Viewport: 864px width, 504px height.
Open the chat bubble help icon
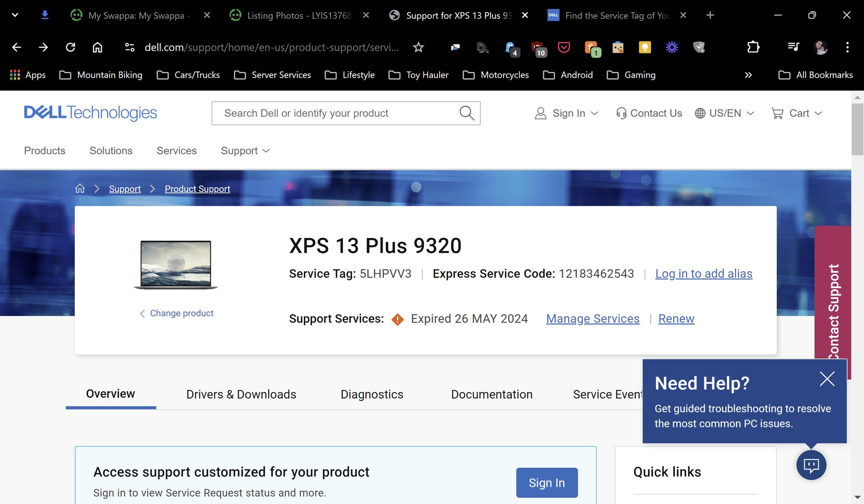[811, 465]
